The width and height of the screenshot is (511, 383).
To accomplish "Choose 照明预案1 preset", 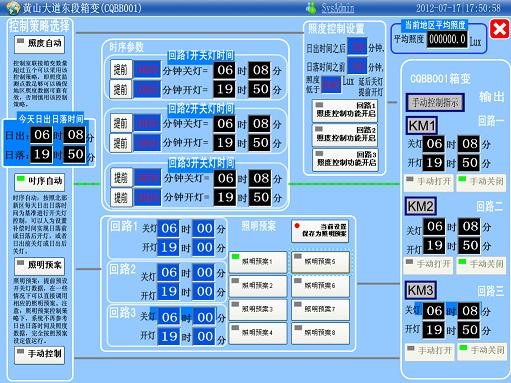I will [258, 262].
